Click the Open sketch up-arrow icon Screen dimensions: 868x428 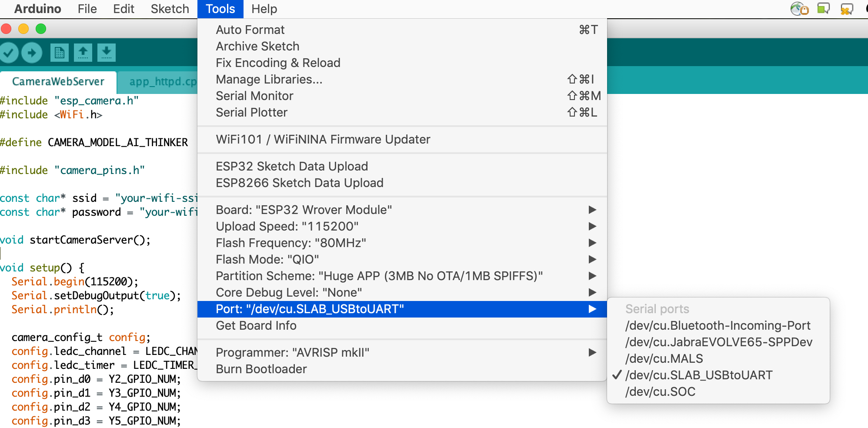(83, 53)
